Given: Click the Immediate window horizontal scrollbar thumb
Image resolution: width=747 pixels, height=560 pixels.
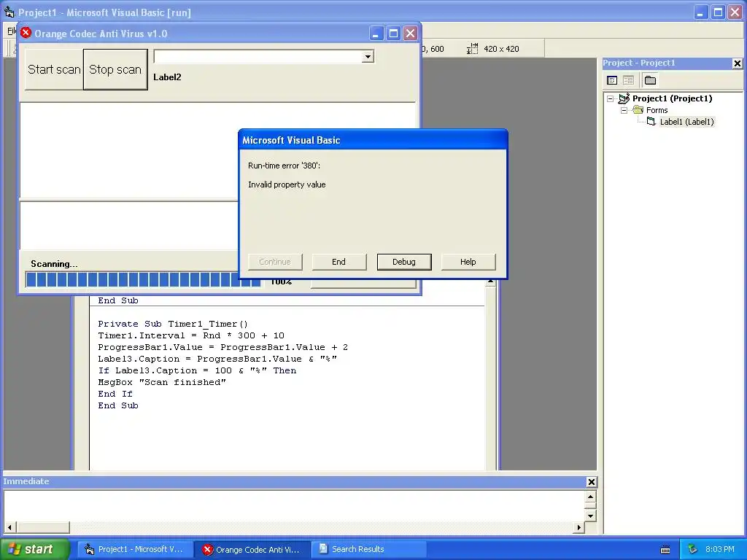Looking at the screenshot, I should tap(43, 527).
